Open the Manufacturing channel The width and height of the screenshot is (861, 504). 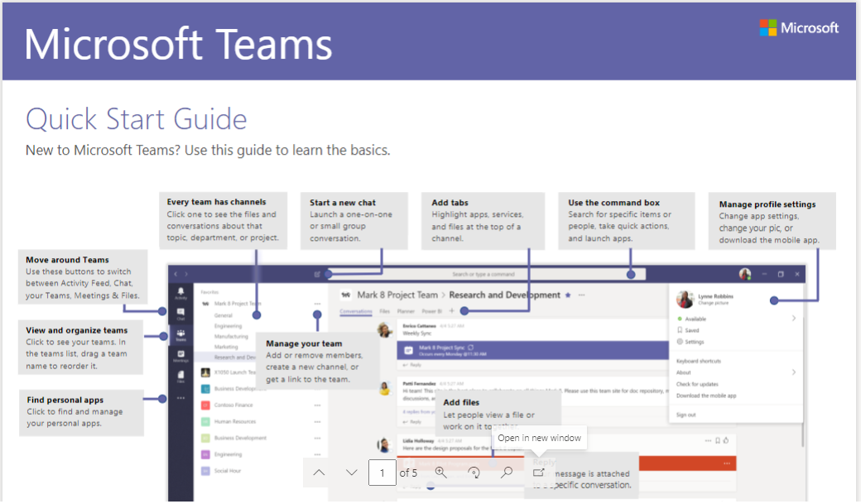[231, 336]
